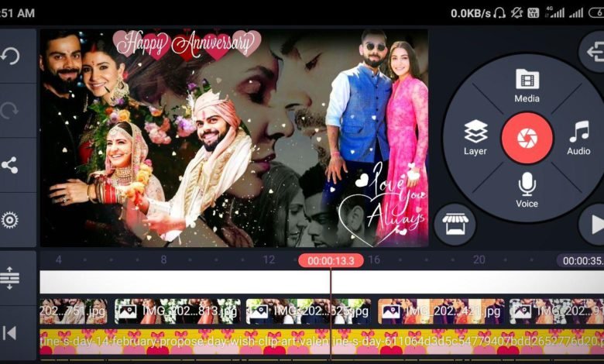This screenshot has height=364, width=604.
Task: Add a new Layer
Action: 475,138
